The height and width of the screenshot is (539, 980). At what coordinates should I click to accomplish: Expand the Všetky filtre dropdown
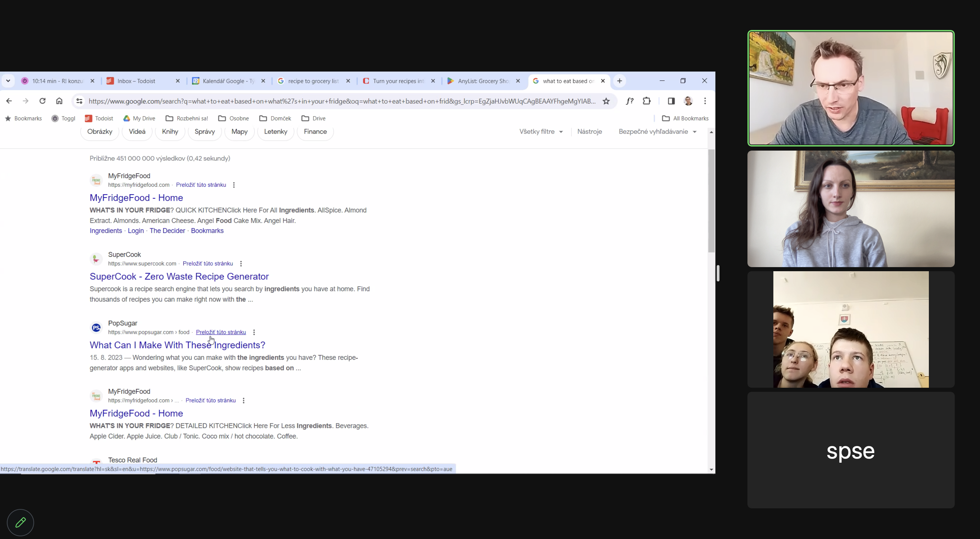coord(540,132)
